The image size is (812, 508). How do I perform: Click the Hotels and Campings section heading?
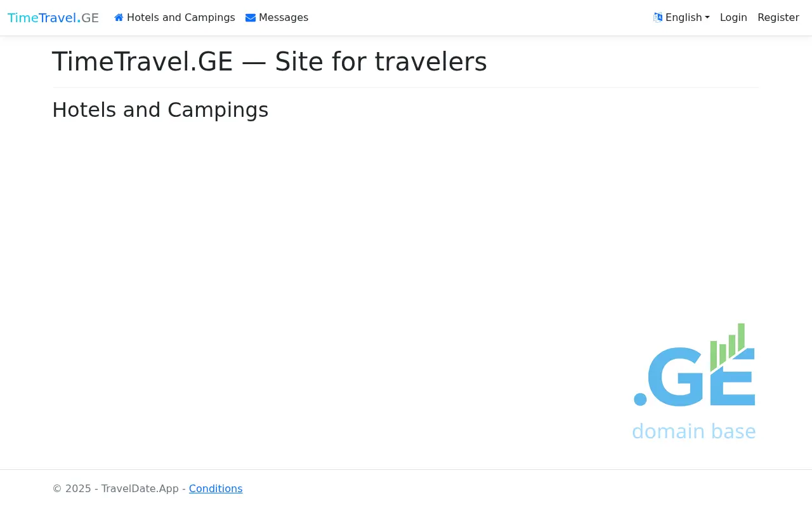[160, 110]
